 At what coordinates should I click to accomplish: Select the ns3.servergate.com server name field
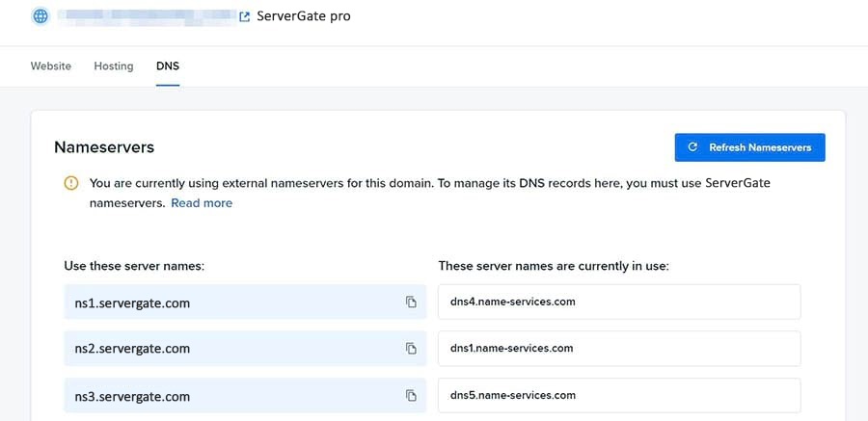click(x=245, y=396)
